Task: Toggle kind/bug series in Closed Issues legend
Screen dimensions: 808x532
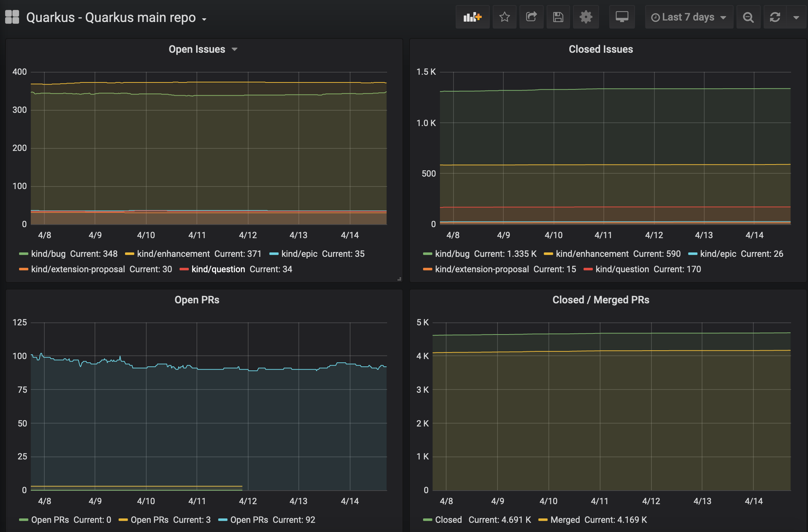Action: pos(452,254)
